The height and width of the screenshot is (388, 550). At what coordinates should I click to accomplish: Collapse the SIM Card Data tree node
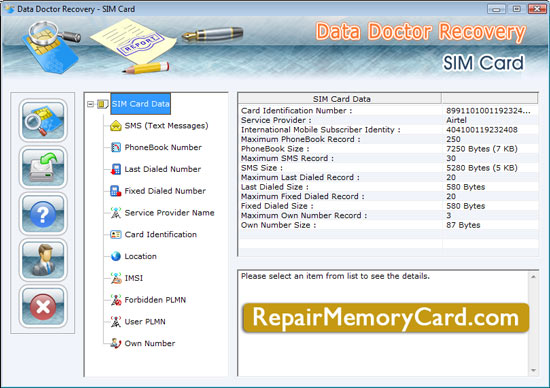coord(90,104)
